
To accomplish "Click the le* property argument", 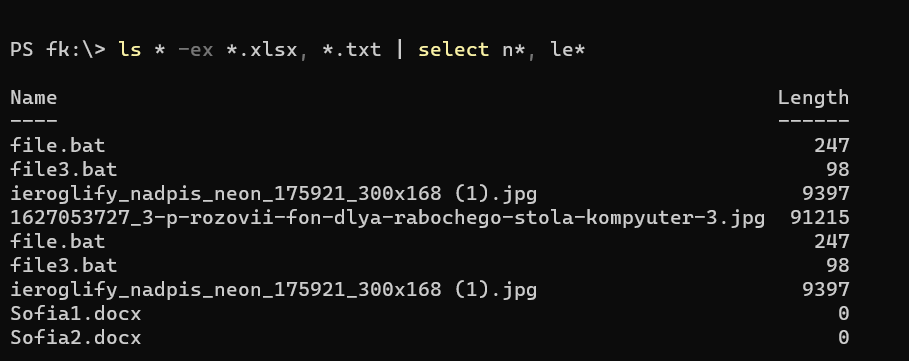I will pos(568,50).
